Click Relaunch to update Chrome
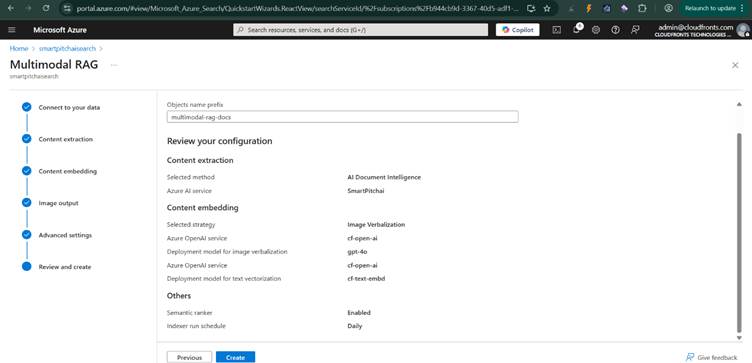 point(710,8)
